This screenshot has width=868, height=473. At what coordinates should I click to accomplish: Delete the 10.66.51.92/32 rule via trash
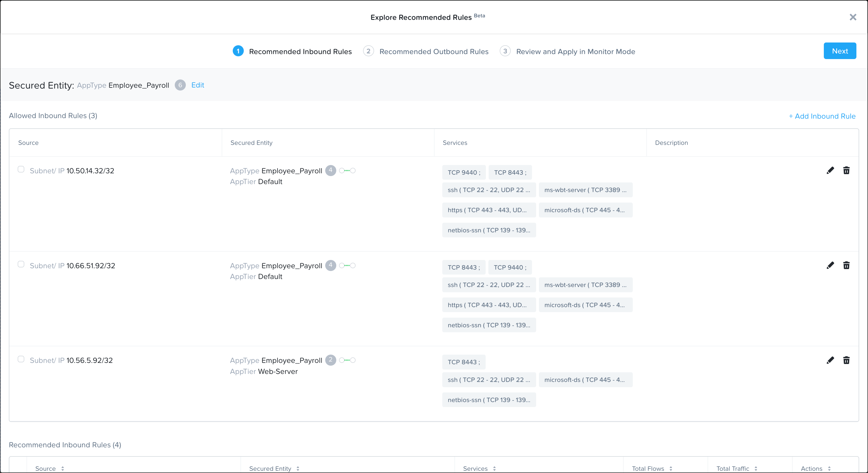(x=846, y=265)
